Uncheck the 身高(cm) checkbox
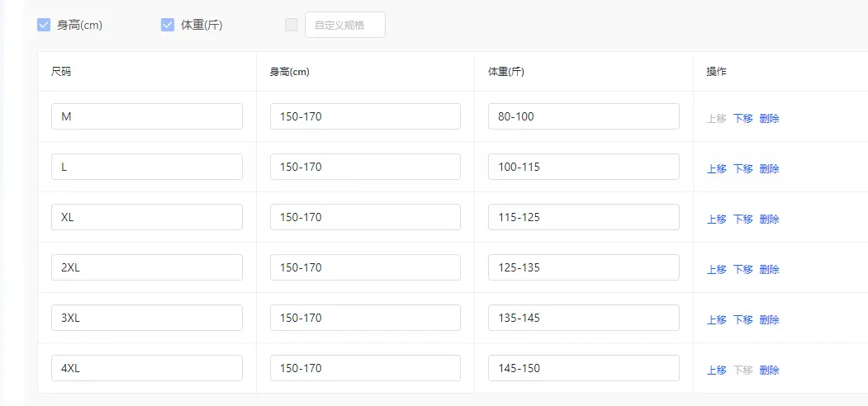The height and width of the screenshot is (406, 868). pyautogui.click(x=44, y=25)
